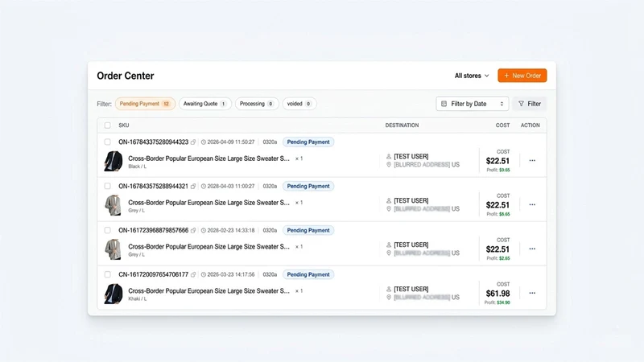Click location pin in the $61.98 order row

pyautogui.click(x=389, y=297)
